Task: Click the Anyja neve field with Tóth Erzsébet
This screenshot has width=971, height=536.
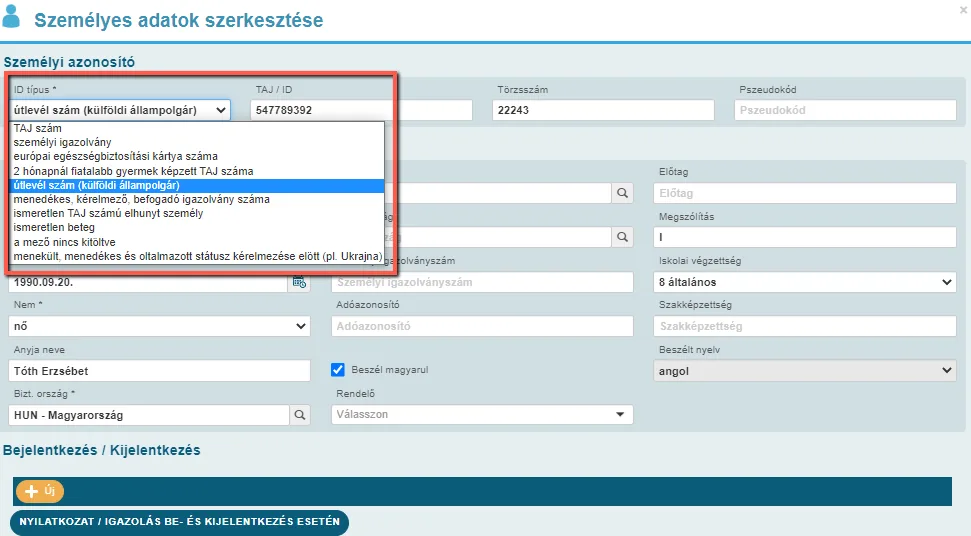Action: click(x=160, y=371)
